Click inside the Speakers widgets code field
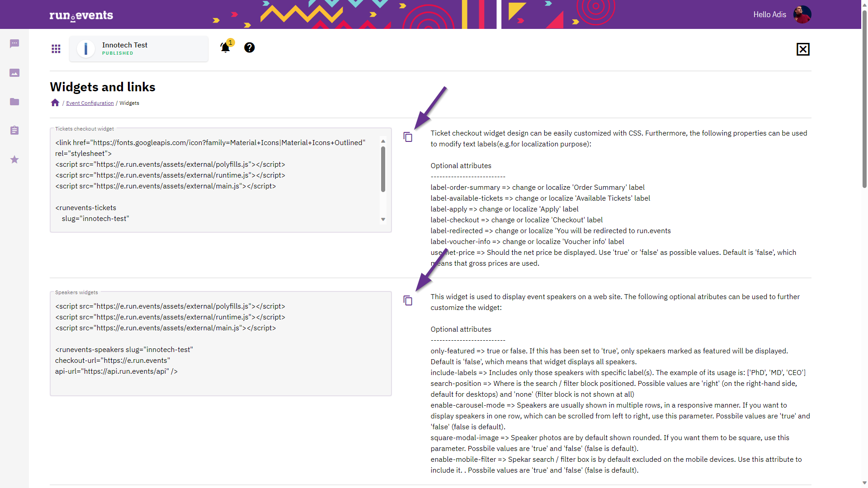This screenshot has height=488, width=868. click(x=221, y=344)
